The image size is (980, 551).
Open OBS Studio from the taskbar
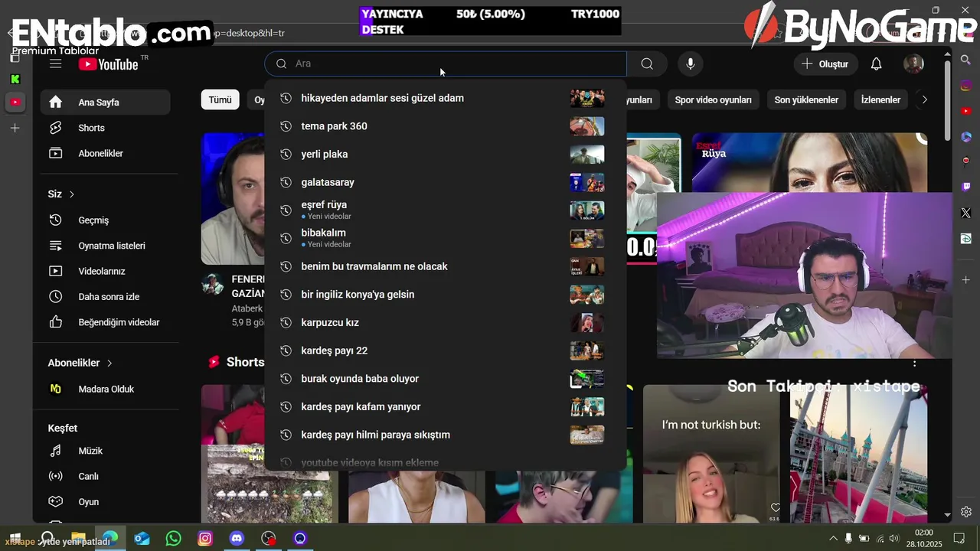tap(268, 539)
